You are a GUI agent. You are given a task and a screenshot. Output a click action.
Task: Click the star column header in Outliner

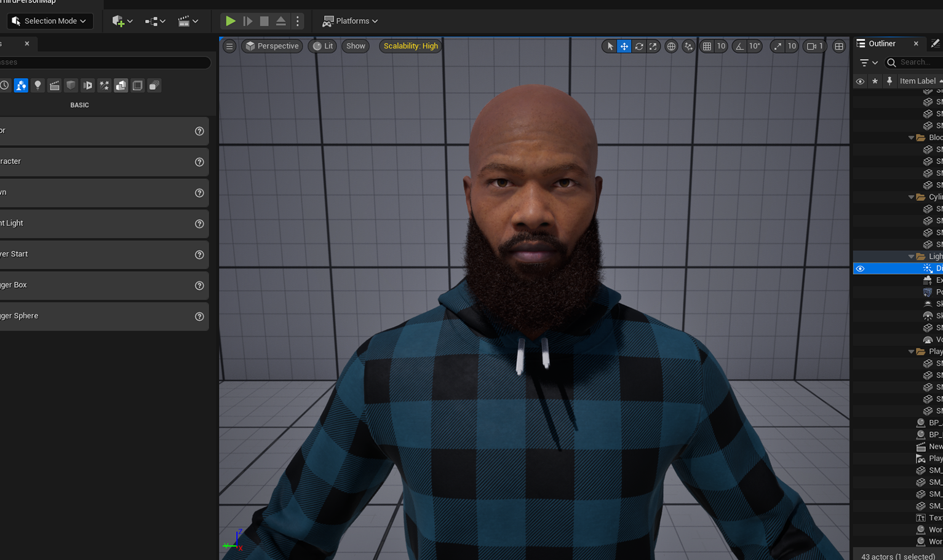875,81
